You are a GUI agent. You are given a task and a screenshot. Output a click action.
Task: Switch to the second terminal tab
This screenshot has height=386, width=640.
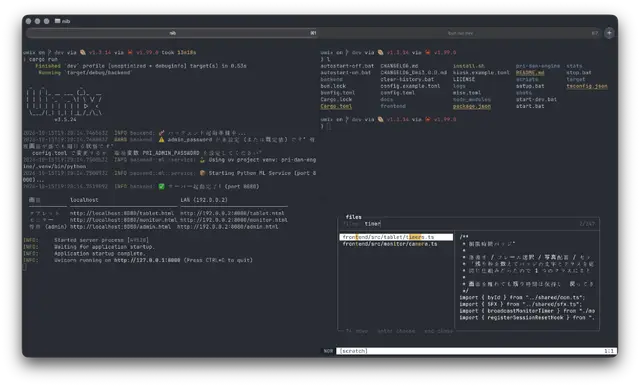pyautogui.click(x=460, y=33)
